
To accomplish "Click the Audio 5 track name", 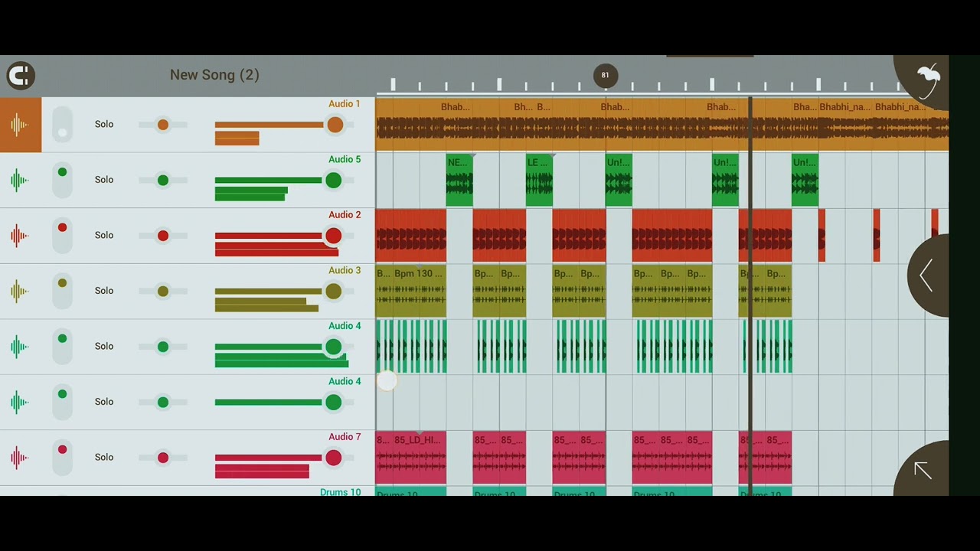I will [x=345, y=159].
